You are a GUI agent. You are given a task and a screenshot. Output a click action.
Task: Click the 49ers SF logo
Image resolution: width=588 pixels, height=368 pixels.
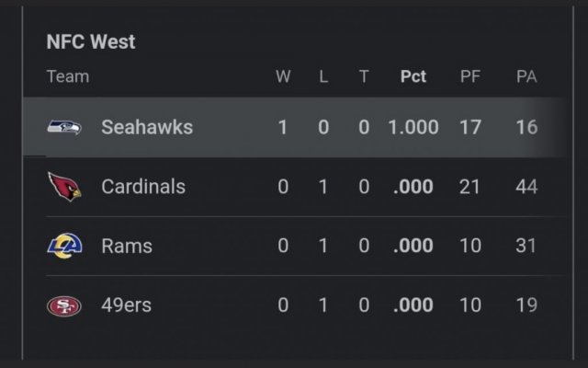click(x=64, y=306)
